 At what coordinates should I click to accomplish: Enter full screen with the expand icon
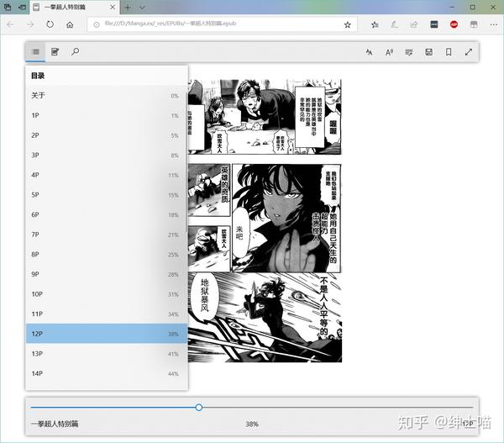[x=469, y=52]
